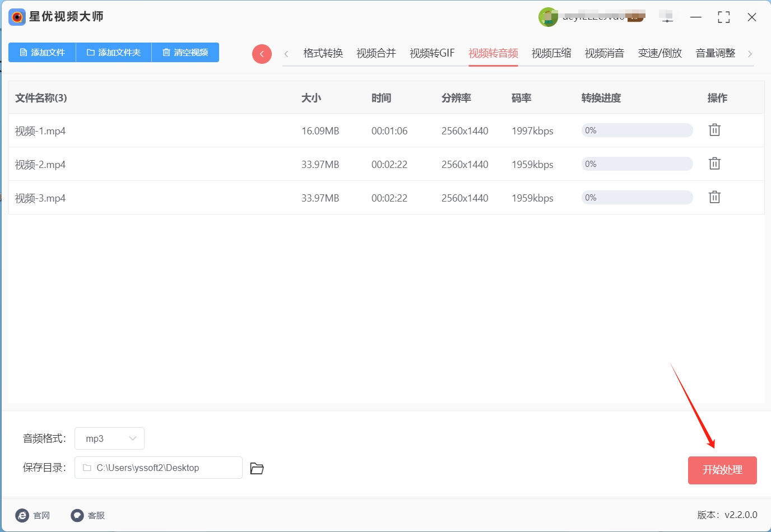This screenshot has height=532, width=771.
Task: Select file name 视频-2.mp4
Action: [40, 165]
